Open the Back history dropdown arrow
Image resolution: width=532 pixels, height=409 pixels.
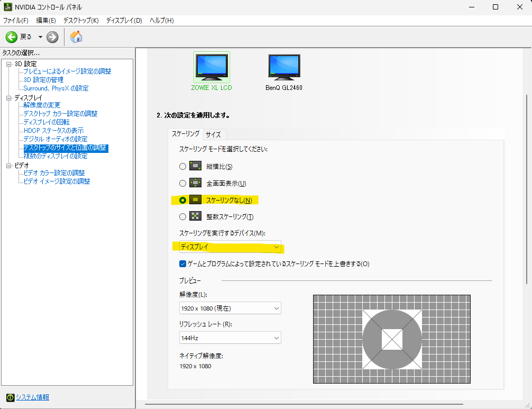pos(40,37)
